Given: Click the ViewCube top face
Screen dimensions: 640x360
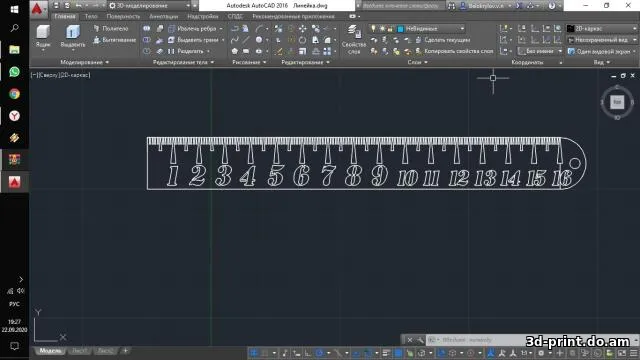Looking at the screenshot, I should pos(617,102).
